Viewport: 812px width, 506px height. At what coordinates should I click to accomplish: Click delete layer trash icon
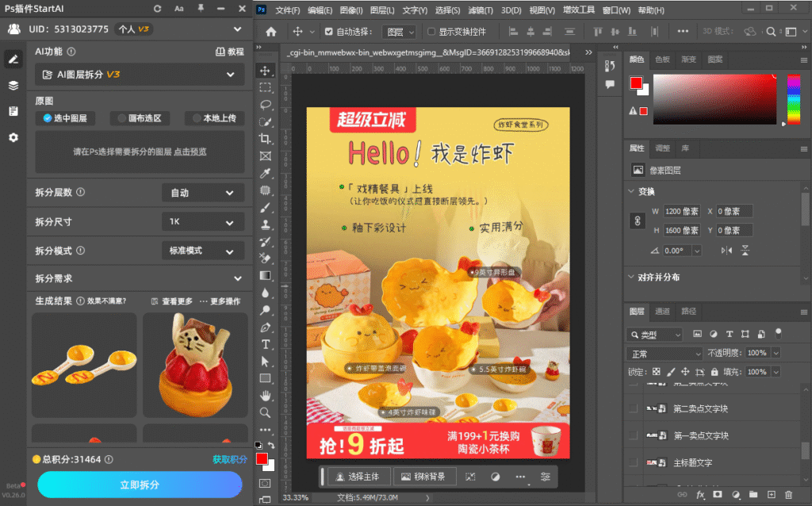(788, 495)
